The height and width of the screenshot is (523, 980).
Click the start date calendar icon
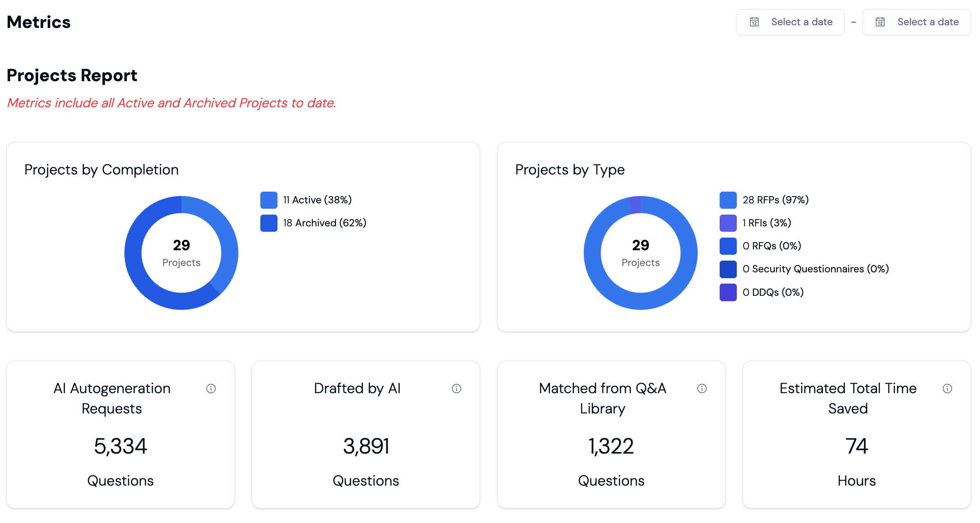coord(754,22)
